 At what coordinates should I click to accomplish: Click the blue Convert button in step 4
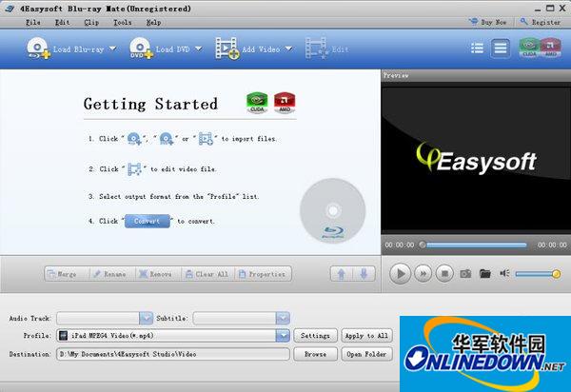(148, 221)
